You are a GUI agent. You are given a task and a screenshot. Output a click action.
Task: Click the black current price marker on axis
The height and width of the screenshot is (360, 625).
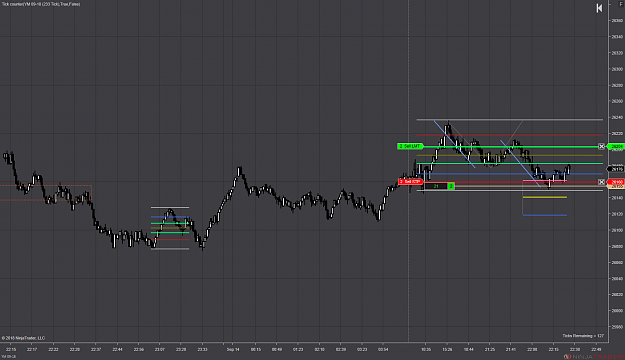tap(616, 169)
